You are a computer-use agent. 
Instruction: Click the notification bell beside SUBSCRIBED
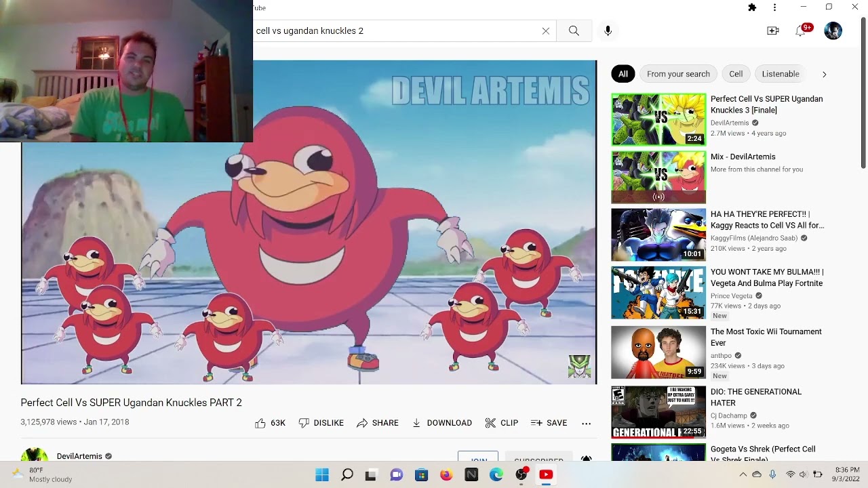pyautogui.click(x=587, y=459)
